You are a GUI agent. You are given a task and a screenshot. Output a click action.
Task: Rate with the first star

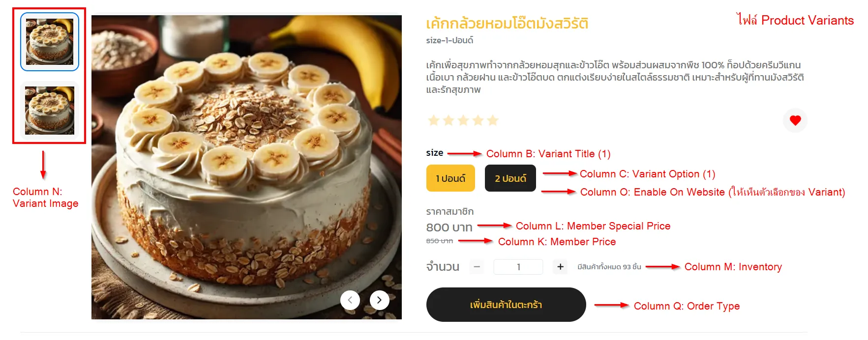pyautogui.click(x=434, y=120)
